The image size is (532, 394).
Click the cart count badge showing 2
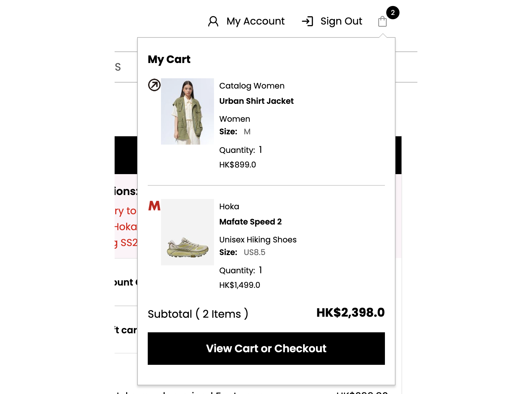point(393,13)
